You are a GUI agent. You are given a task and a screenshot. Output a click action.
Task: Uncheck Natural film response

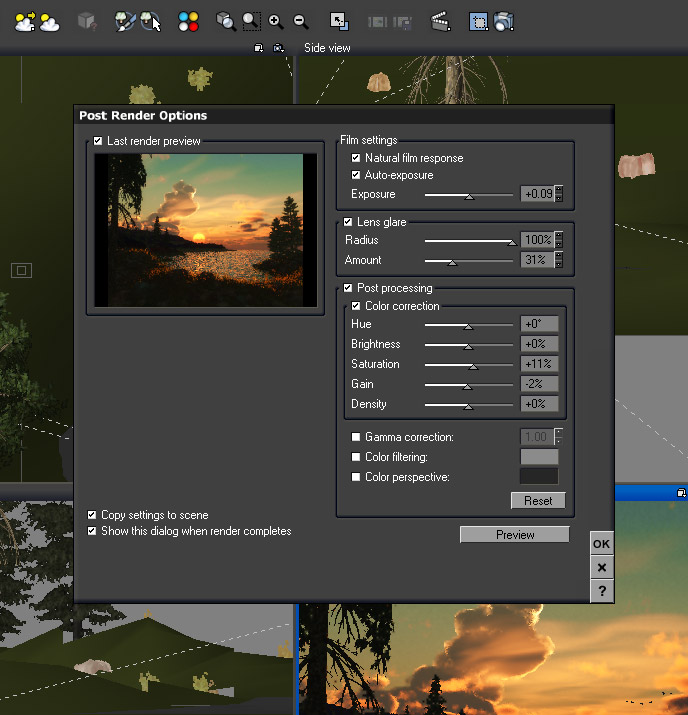[356, 158]
